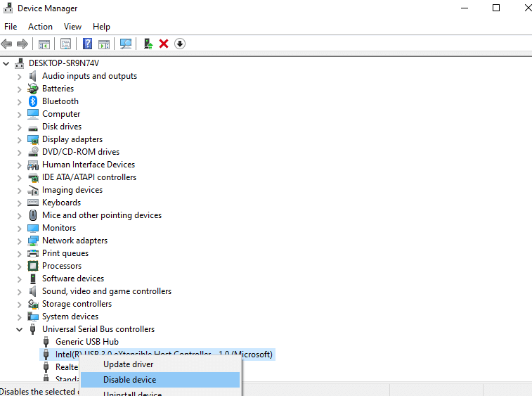Select the Network adapters icon
The height and width of the screenshot is (396, 532).
(x=33, y=241)
